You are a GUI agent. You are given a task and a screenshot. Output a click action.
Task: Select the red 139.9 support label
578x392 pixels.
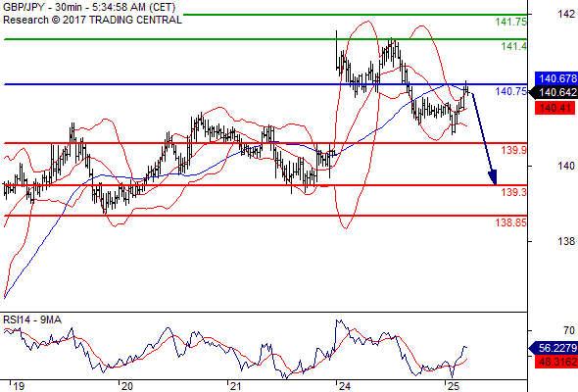pyautogui.click(x=514, y=150)
